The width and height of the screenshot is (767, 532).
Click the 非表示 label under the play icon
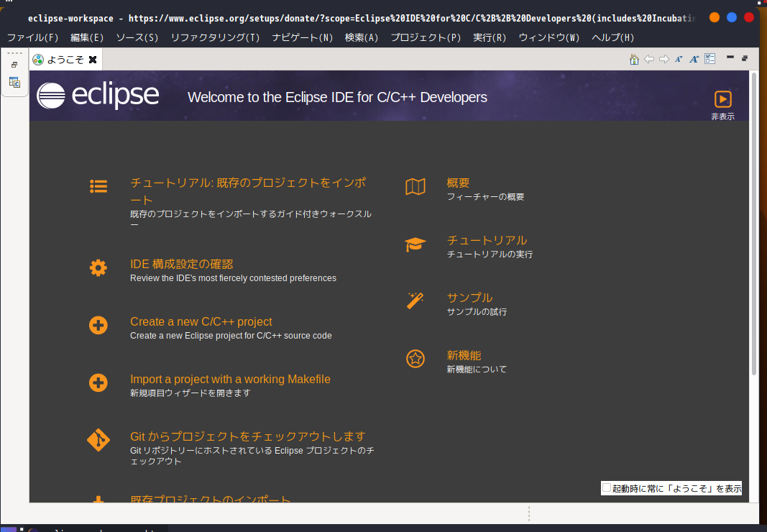[x=722, y=116]
